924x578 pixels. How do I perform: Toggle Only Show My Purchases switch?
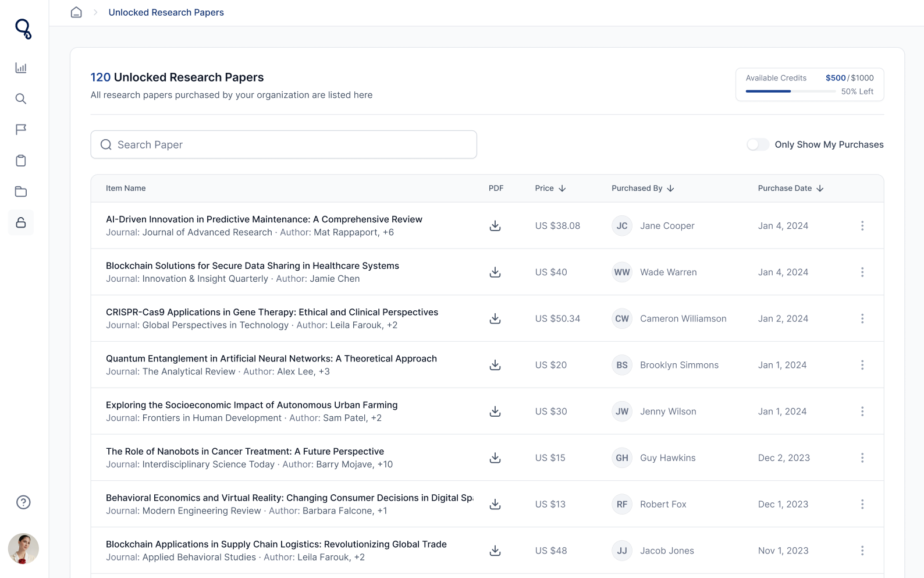pyautogui.click(x=758, y=144)
